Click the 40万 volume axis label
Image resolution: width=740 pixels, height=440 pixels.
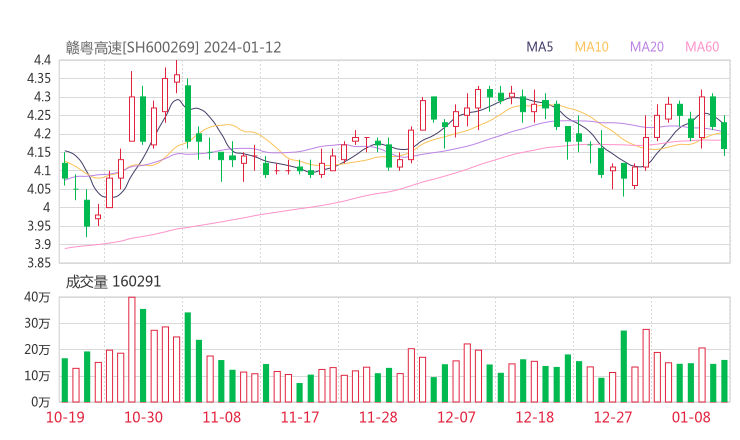pos(37,297)
